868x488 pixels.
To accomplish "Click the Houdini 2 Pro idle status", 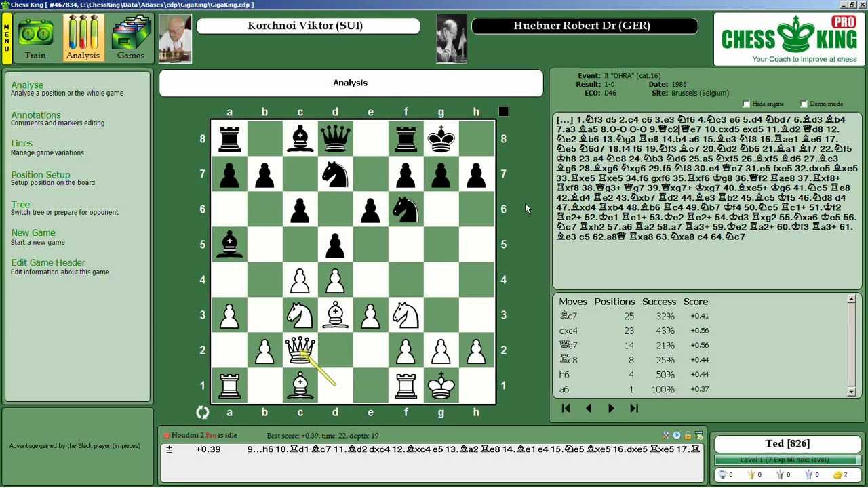I will [x=204, y=435].
